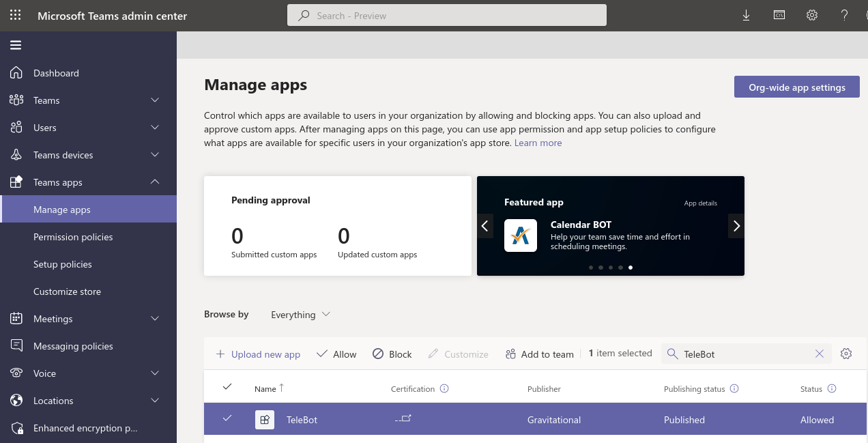Viewport: 868px width, 443px height.
Task: Toggle the select-all checkbox in header
Action: pos(227,386)
